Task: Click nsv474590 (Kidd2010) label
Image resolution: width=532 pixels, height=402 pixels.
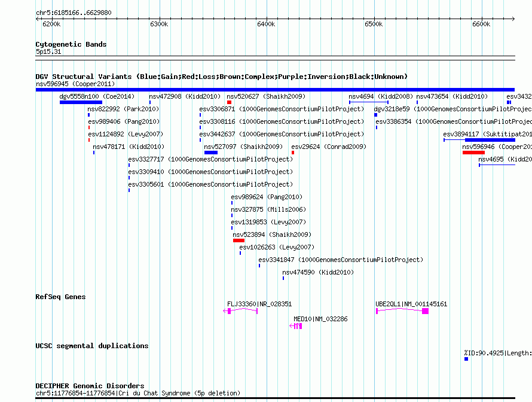Action: point(318,272)
